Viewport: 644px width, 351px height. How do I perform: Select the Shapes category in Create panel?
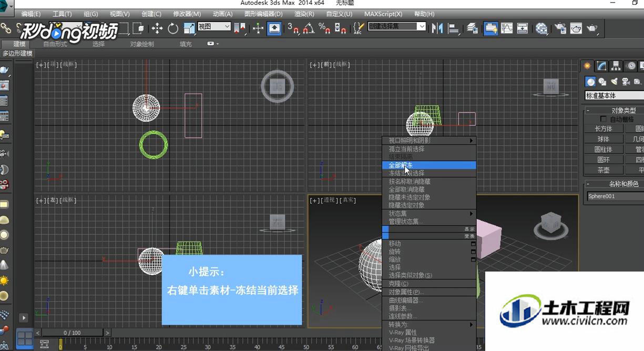602,82
